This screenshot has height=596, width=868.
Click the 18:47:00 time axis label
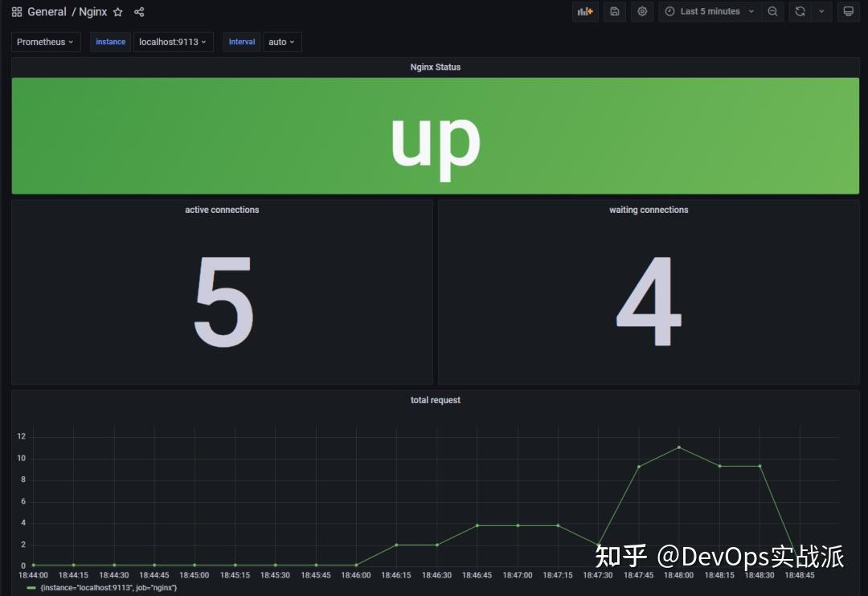518,576
